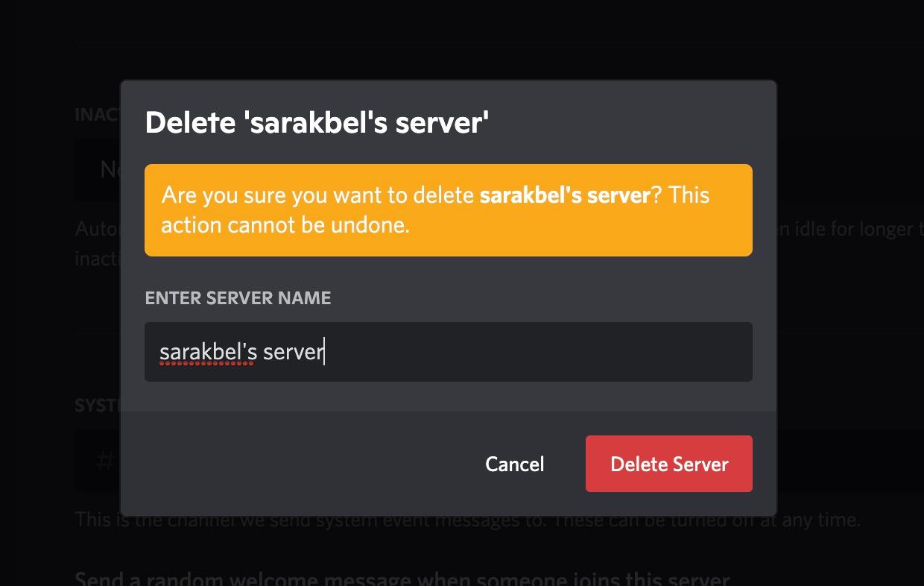Open the System Messages channel dropdown

coord(97,461)
